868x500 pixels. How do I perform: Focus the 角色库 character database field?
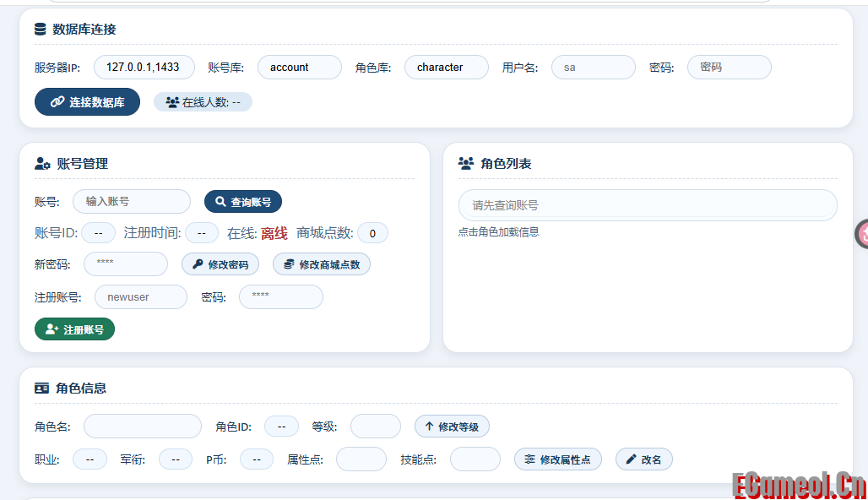tap(447, 67)
